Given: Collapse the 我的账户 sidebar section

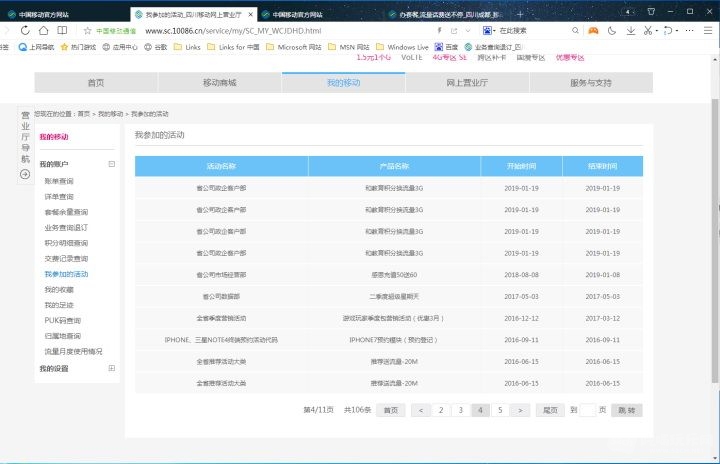Looking at the screenshot, I should point(112,164).
